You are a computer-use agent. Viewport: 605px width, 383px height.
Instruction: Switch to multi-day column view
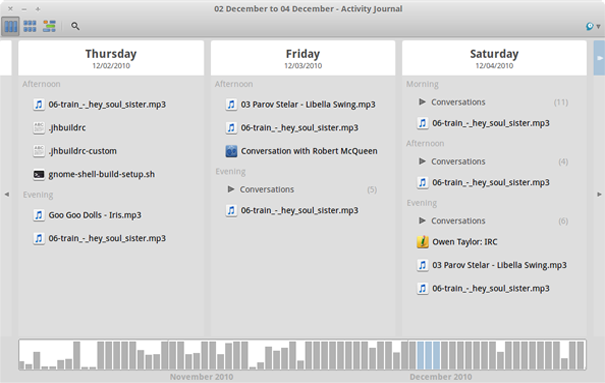coord(10,26)
